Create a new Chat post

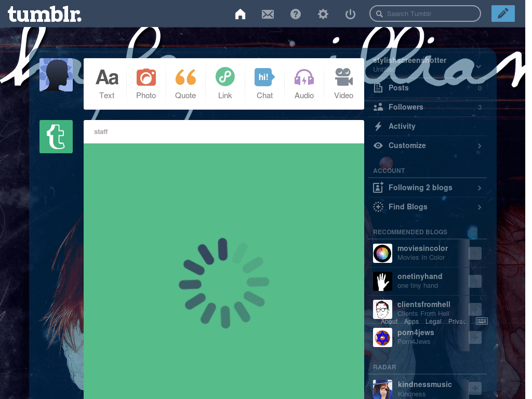264,84
